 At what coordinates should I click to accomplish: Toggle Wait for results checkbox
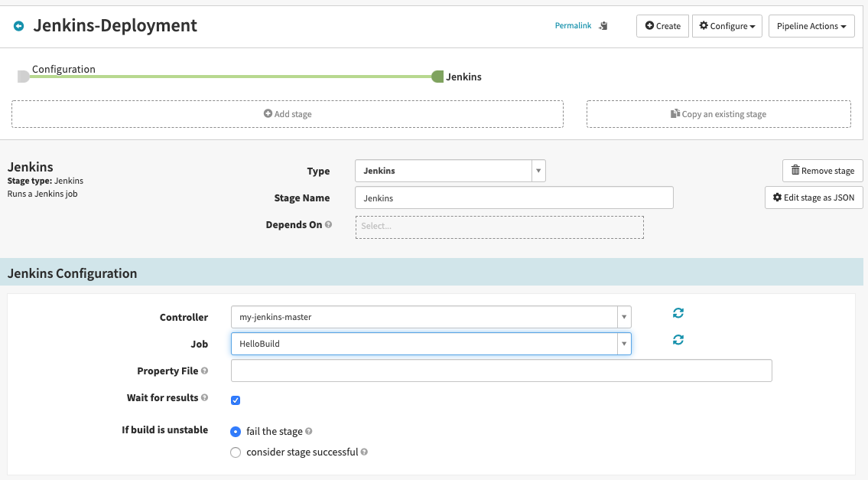236,400
